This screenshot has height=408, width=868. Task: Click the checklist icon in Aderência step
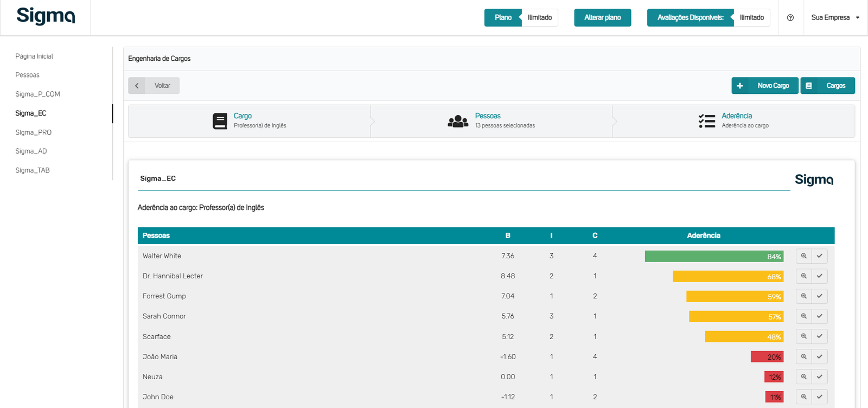(706, 121)
